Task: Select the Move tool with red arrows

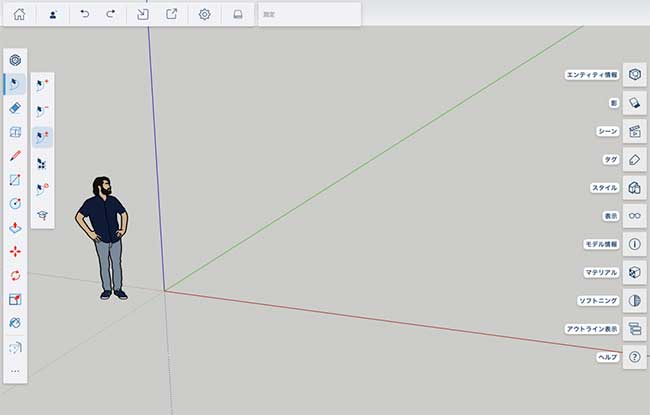Action: 15,252
